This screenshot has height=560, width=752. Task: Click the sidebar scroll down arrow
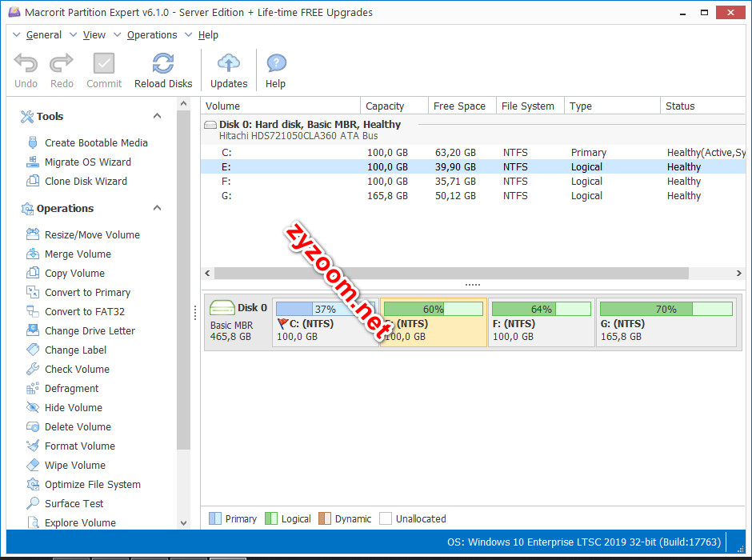[x=183, y=523]
